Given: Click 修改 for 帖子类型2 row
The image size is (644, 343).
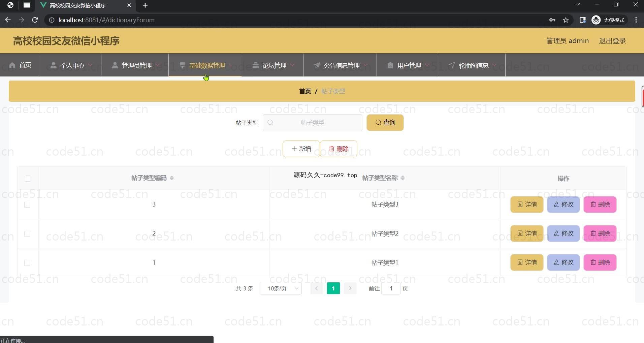Looking at the screenshot, I should 563,233.
